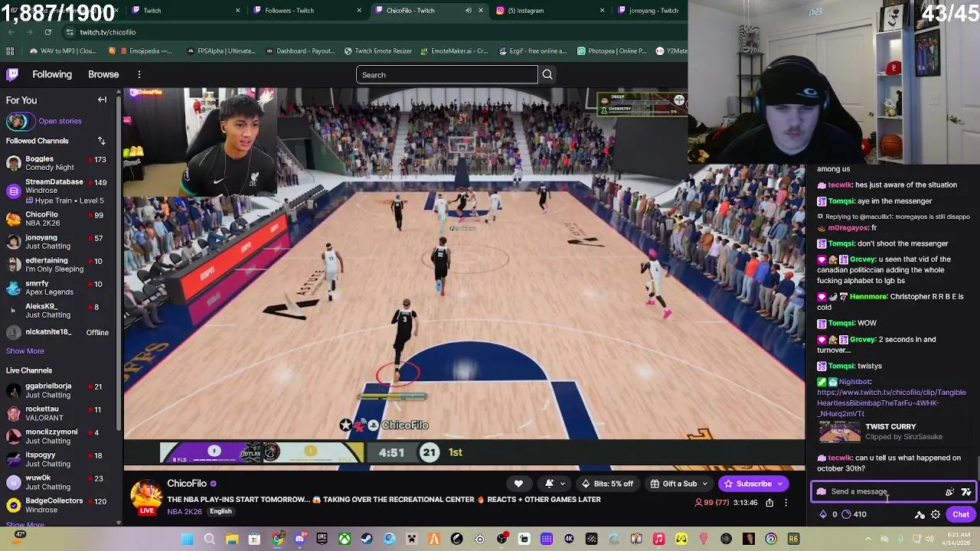Collapse the For You sidebar
980x551 pixels.
tap(102, 99)
